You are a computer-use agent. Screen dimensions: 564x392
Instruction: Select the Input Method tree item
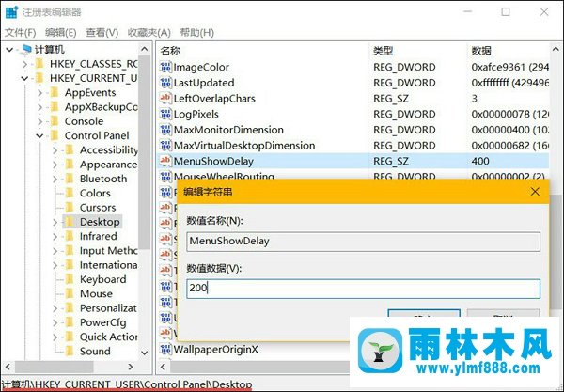click(108, 251)
